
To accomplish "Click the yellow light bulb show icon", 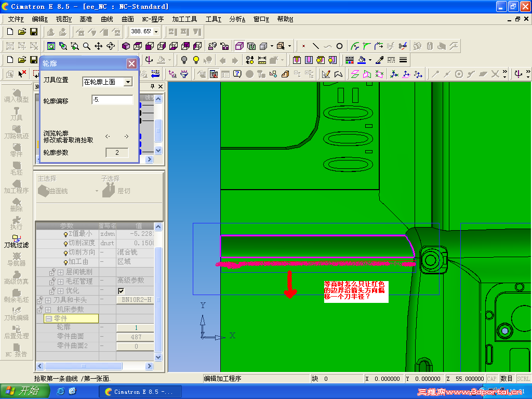I will [x=196, y=60].
